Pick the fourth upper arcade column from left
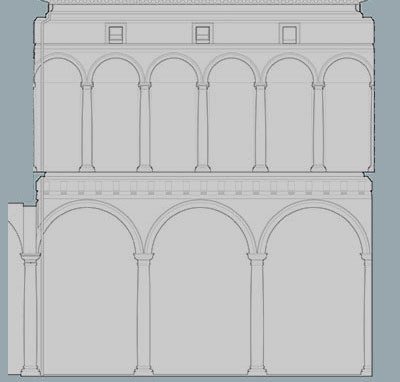The height and width of the screenshot is (382, 400). [x=260, y=127]
